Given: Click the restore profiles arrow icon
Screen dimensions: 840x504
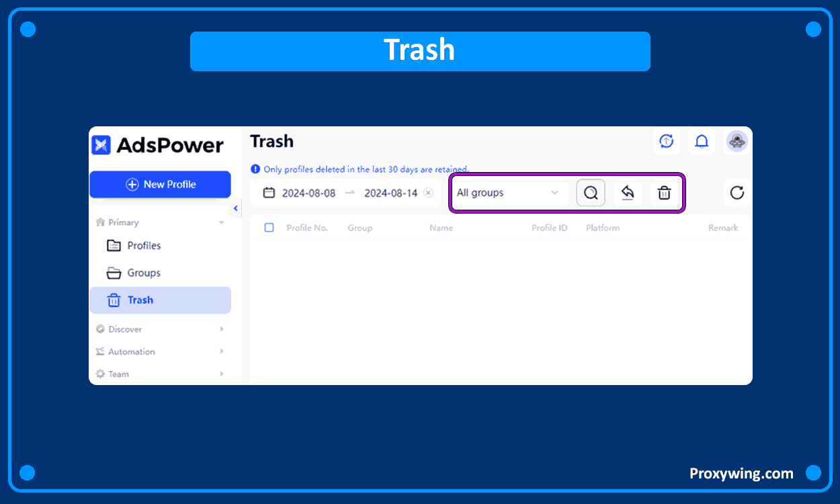Looking at the screenshot, I should pos(627,193).
